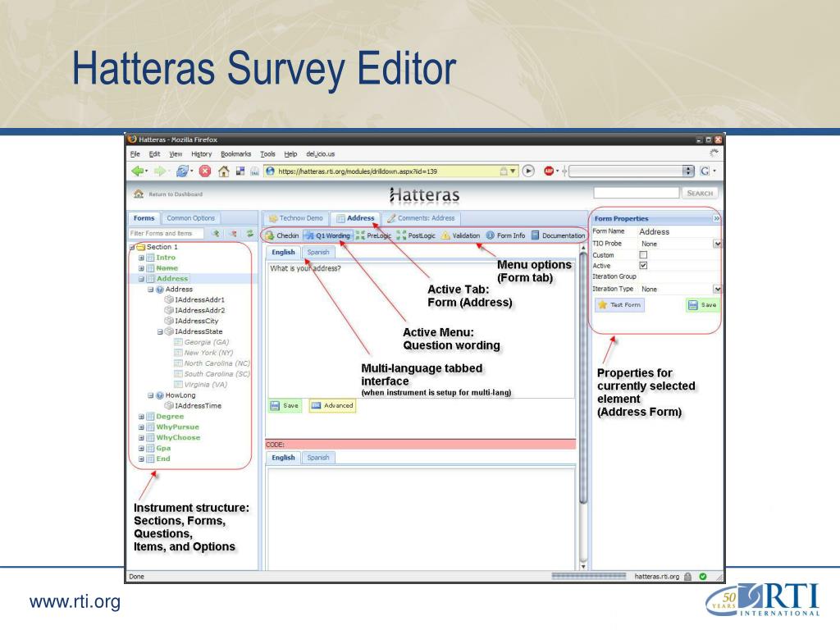Select the upper Spanish language tab

pos(318,252)
